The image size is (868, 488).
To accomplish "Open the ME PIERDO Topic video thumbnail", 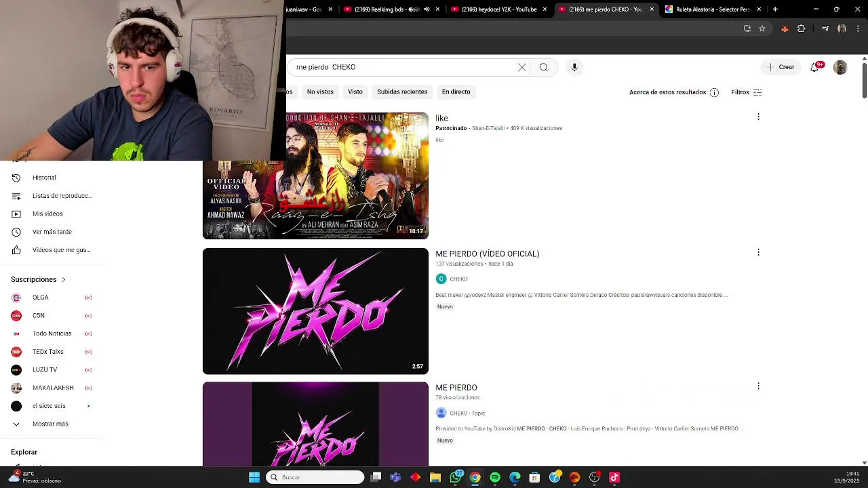I will click(x=315, y=424).
